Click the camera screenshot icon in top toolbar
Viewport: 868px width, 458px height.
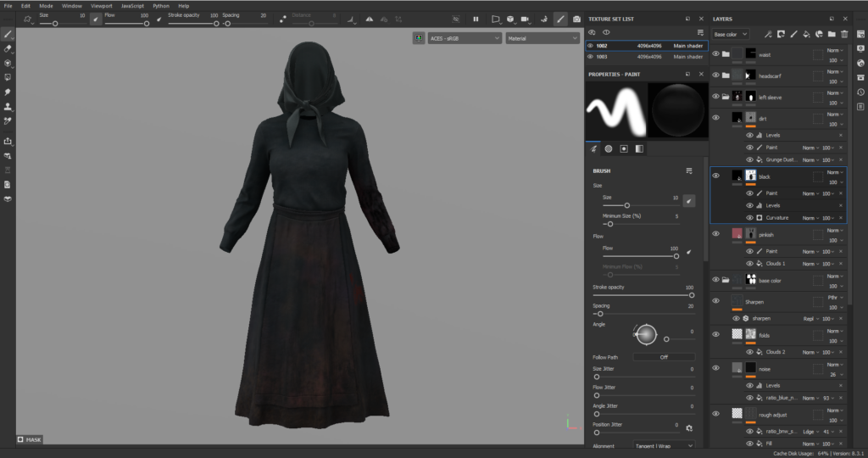pos(576,19)
